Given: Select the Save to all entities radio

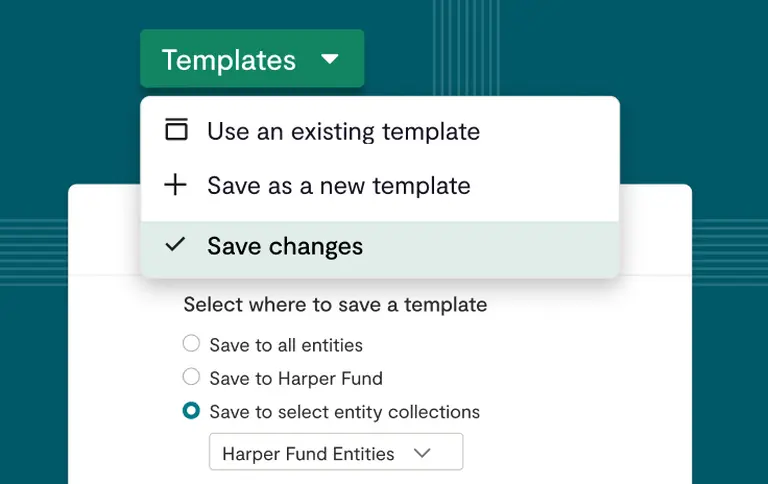Looking at the screenshot, I should click(x=191, y=344).
